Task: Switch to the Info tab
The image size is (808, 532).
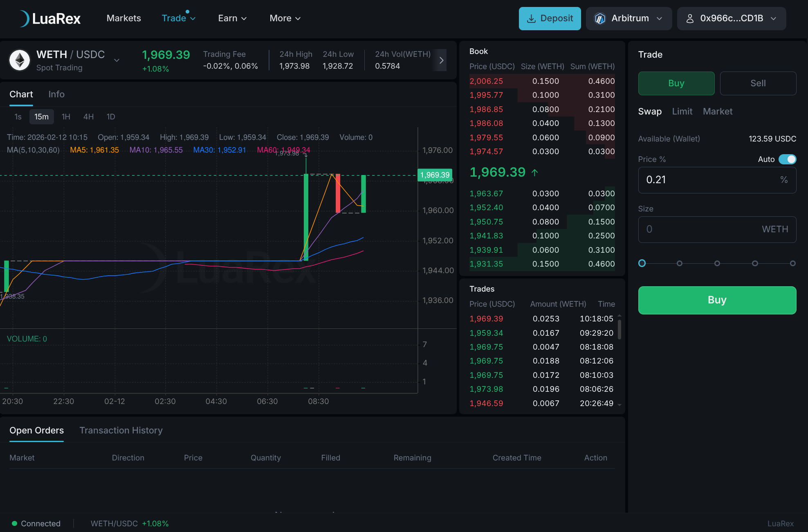Action: 56,94
